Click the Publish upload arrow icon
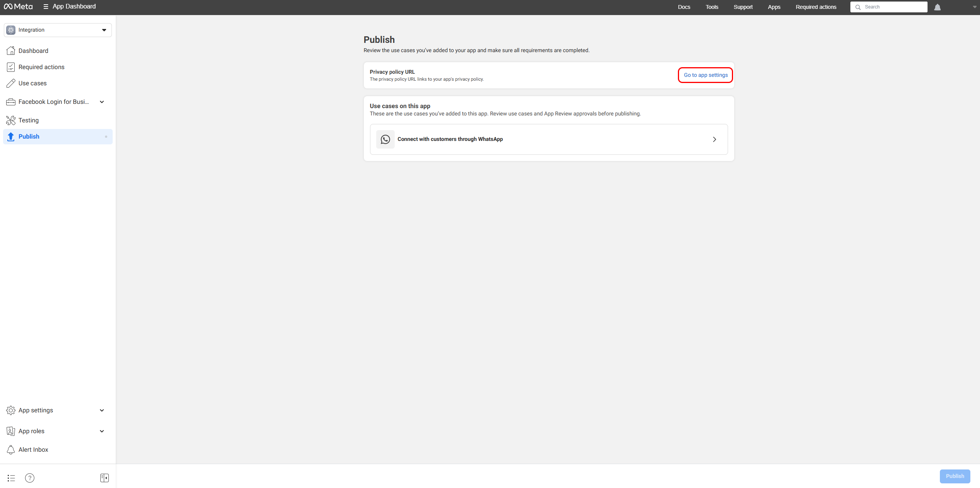980x488 pixels. (11, 136)
